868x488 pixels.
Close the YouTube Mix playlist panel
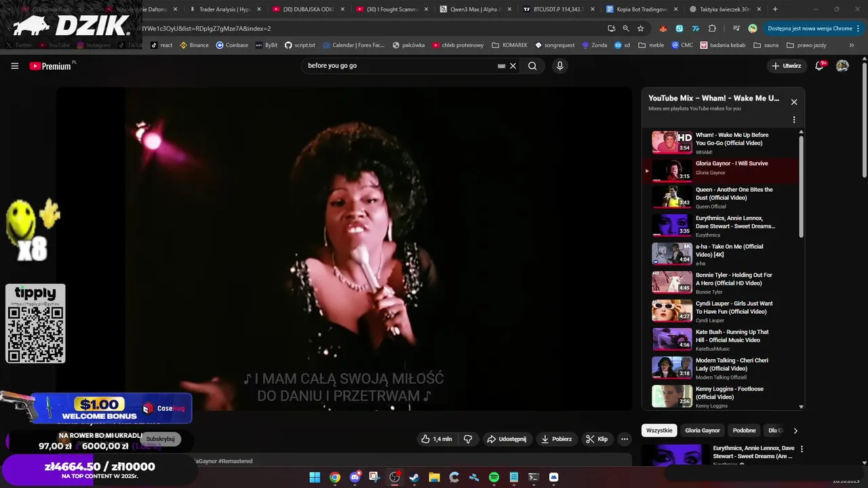point(794,102)
